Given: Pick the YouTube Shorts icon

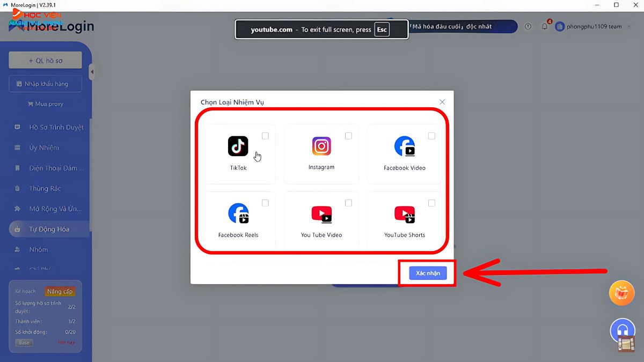Looking at the screenshot, I should coord(405,214).
